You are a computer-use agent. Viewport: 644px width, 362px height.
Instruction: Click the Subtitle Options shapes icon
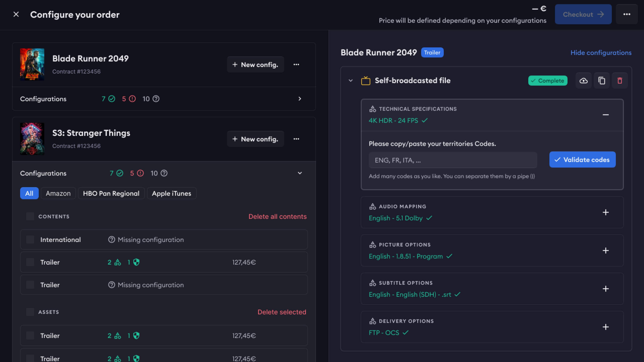(372, 283)
